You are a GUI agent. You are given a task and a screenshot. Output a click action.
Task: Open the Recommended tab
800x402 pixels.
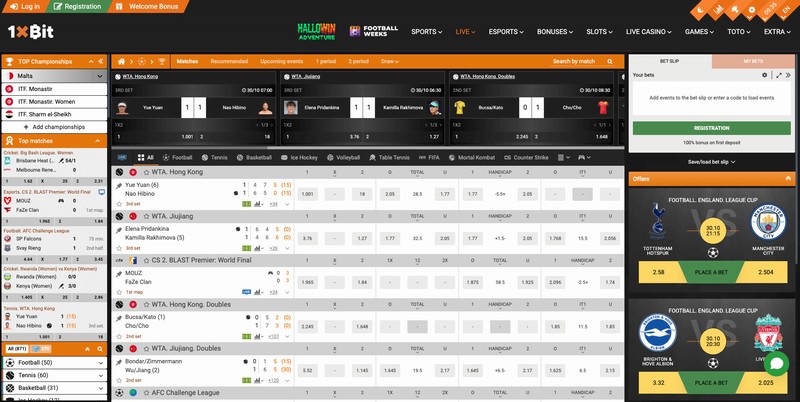coord(229,61)
